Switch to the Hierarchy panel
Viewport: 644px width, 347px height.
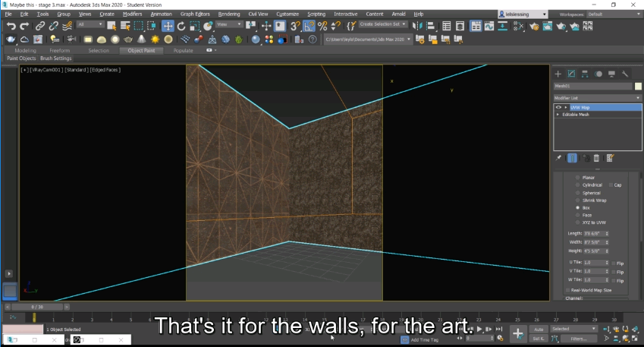tap(585, 74)
